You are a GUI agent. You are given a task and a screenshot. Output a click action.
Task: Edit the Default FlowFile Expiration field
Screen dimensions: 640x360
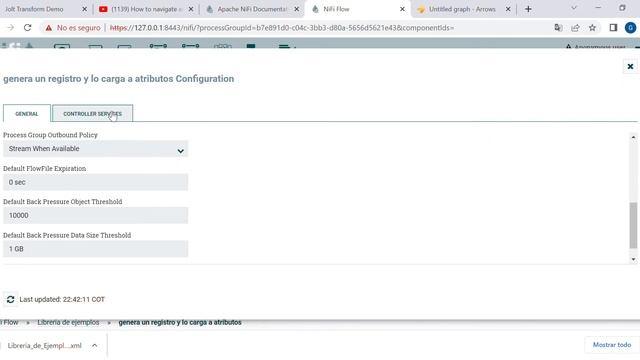click(x=96, y=182)
